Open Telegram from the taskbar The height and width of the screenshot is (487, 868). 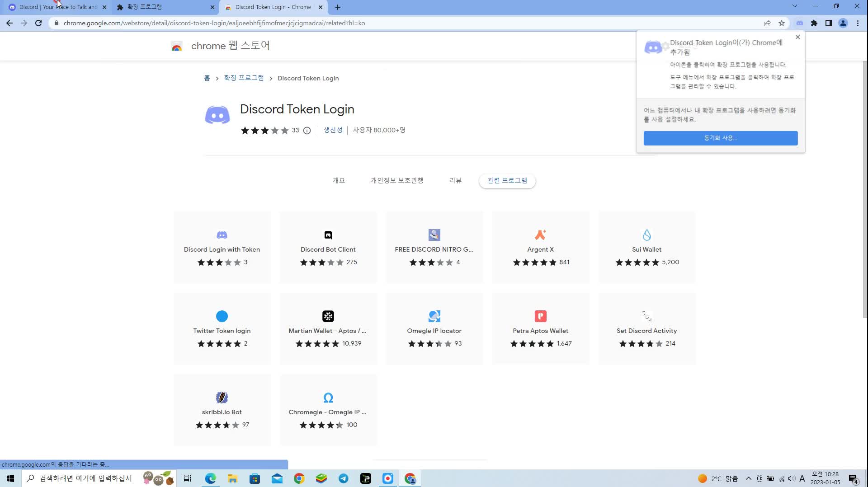[x=343, y=478]
